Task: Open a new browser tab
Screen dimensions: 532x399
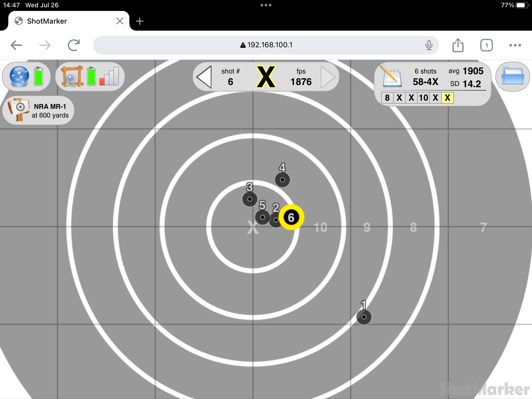Action: coord(139,21)
